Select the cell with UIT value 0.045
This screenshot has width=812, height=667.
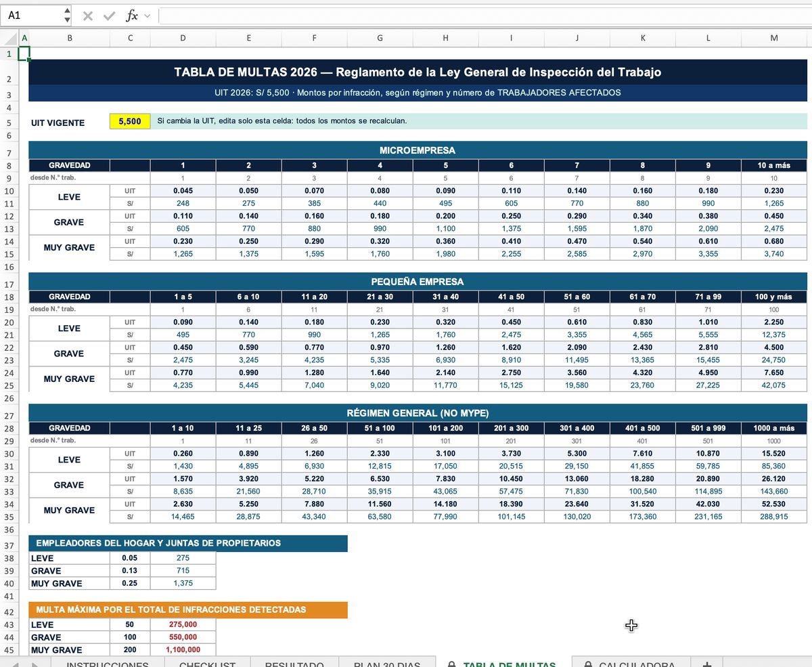(183, 191)
